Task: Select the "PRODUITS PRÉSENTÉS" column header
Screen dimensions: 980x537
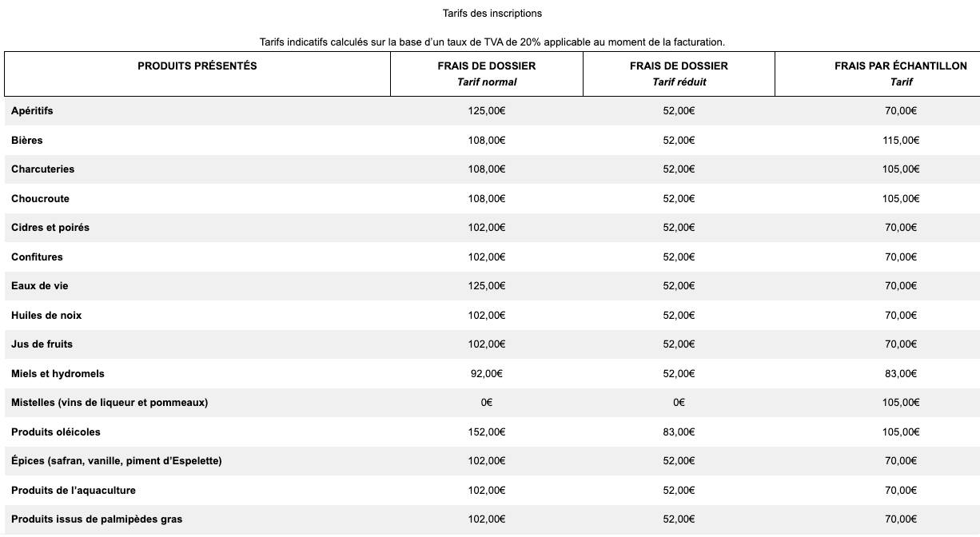Action: 197,66
